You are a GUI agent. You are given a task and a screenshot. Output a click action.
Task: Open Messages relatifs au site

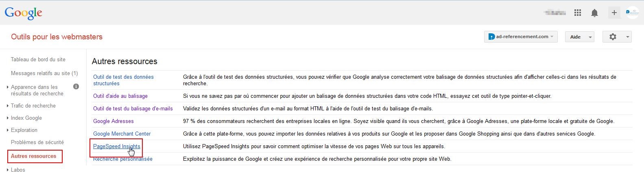click(44, 73)
